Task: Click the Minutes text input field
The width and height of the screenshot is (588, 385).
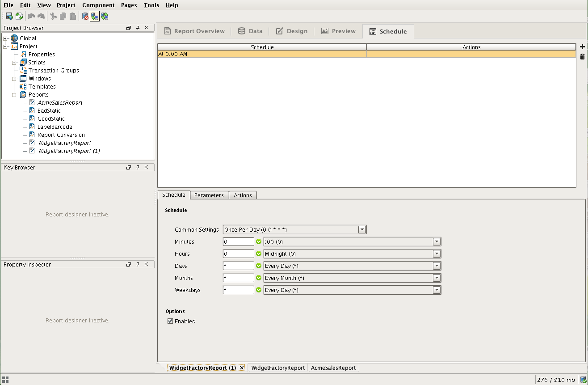Action: pyautogui.click(x=238, y=242)
